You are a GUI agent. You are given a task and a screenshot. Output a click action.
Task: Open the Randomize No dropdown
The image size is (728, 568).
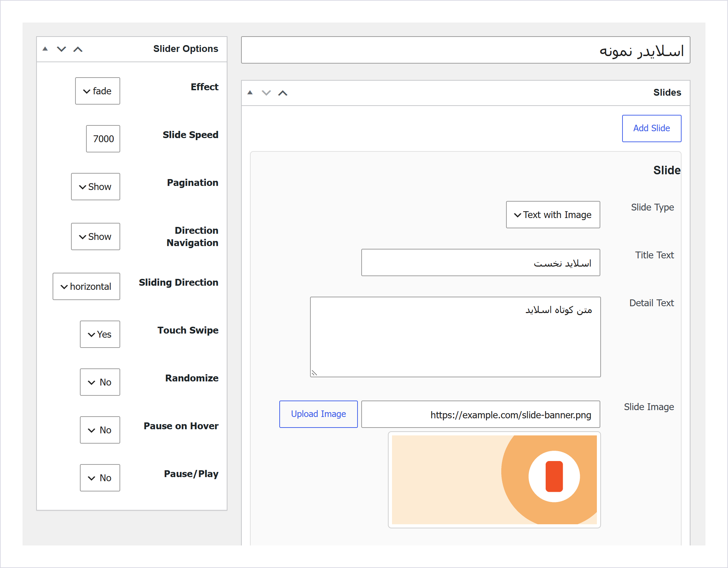pos(100,382)
